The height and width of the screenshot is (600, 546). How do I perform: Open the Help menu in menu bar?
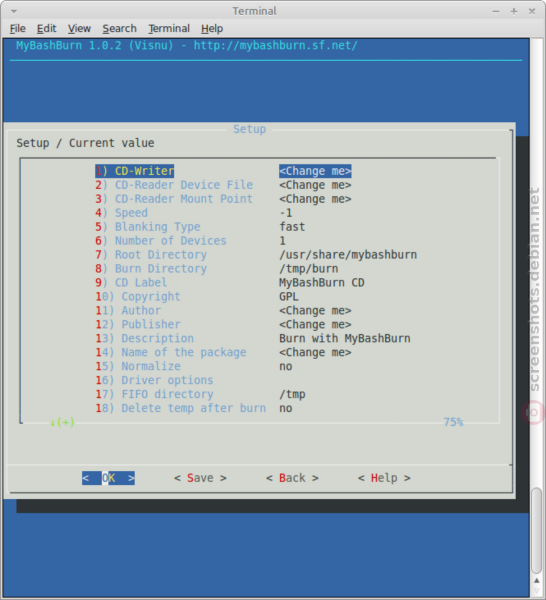pos(212,29)
